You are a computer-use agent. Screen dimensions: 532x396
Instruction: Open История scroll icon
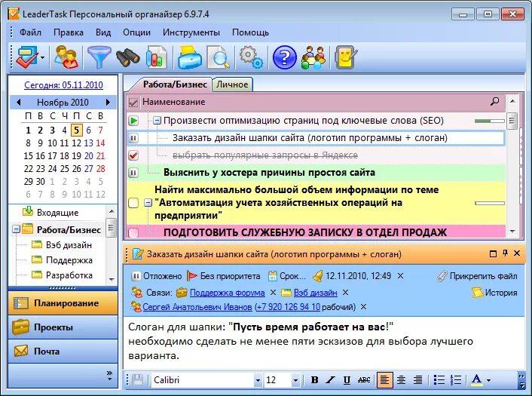[494, 293]
